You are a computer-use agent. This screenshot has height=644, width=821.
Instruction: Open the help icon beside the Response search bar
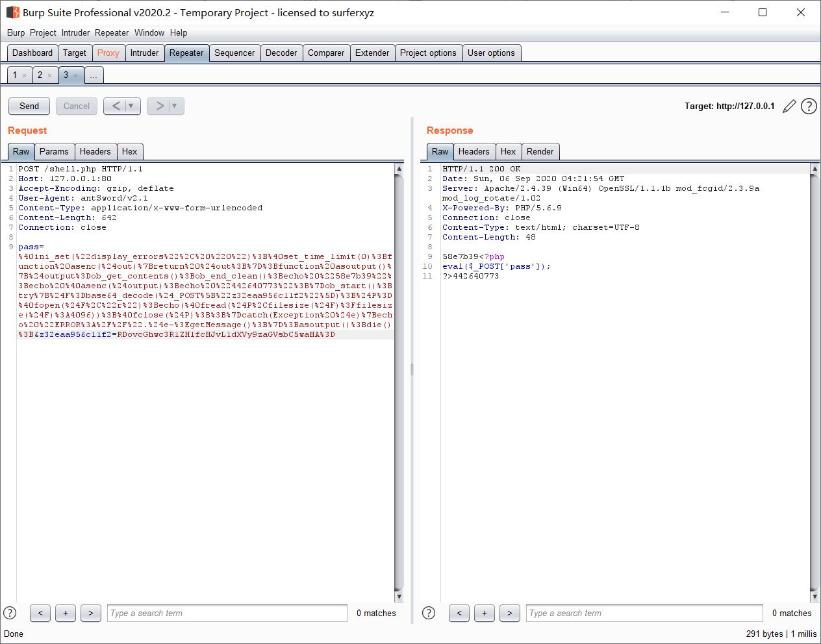click(x=429, y=613)
